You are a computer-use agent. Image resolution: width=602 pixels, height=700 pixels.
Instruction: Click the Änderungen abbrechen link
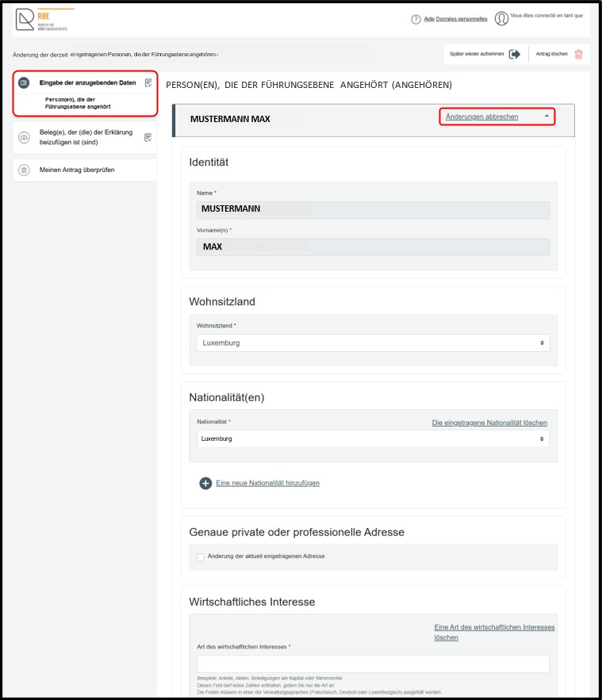[482, 117]
